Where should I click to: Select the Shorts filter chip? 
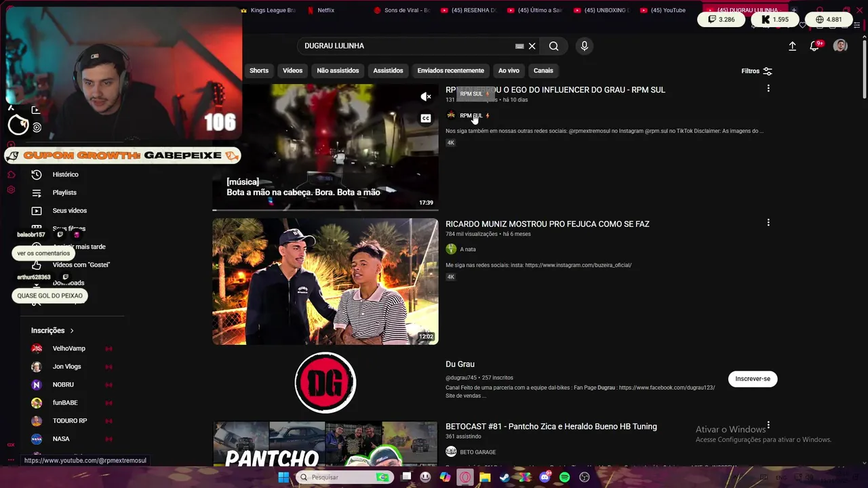259,70
